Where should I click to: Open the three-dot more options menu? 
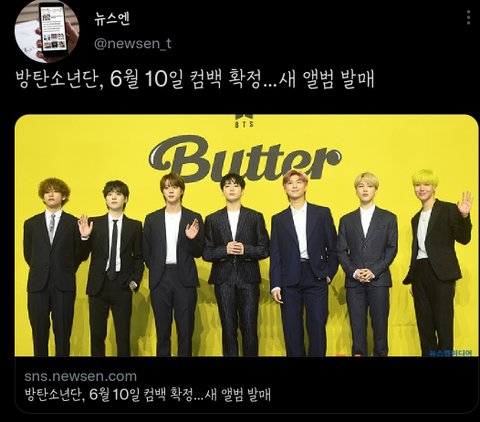(x=468, y=17)
